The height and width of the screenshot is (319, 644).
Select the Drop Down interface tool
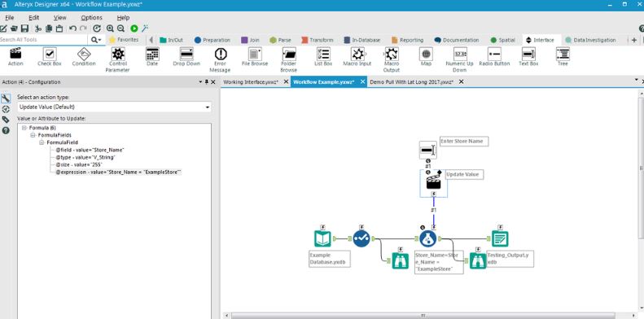pos(186,57)
